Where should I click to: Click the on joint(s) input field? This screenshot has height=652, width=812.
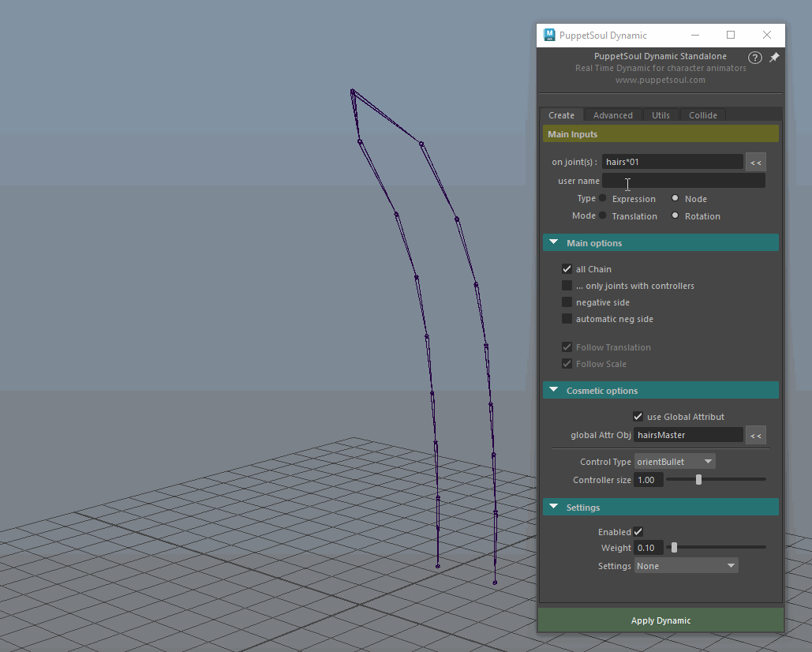tap(672, 162)
